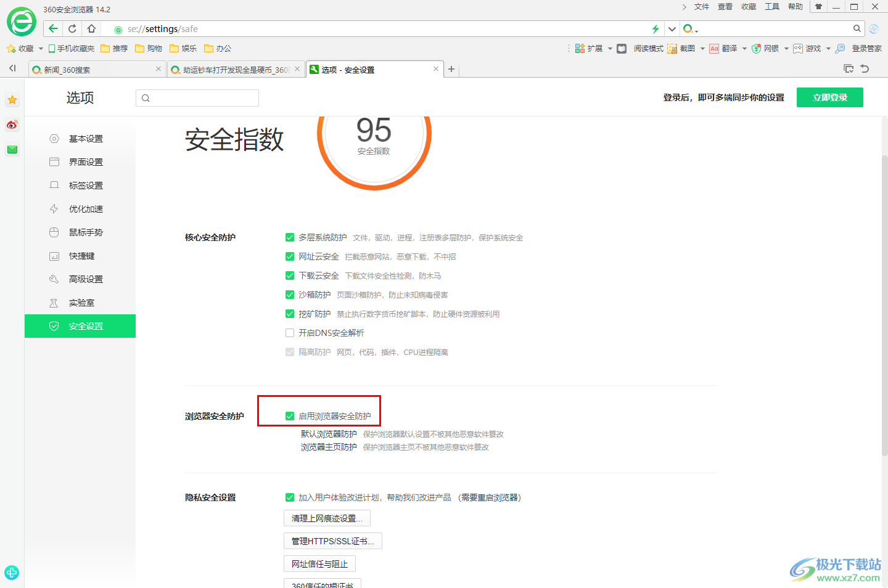888x588 pixels.
Task: Open the 娱乐 bookmark folder
Action: tap(183, 49)
